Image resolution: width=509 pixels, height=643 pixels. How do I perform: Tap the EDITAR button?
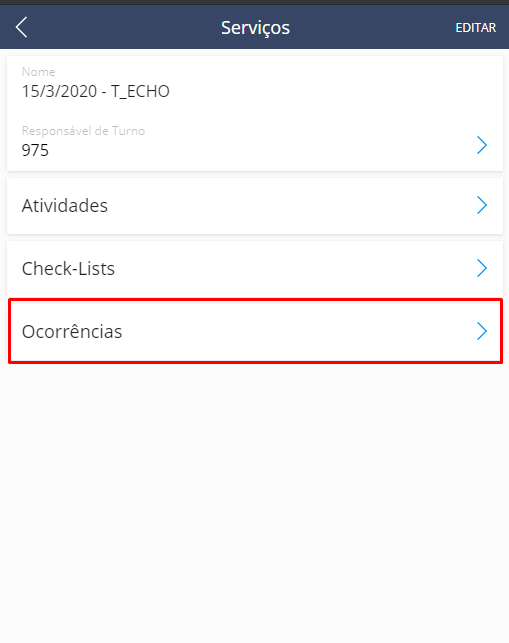(x=475, y=27)
